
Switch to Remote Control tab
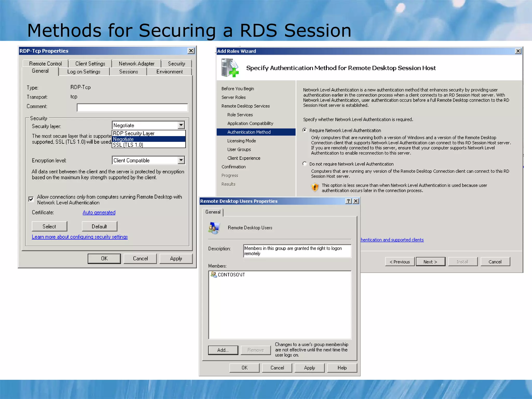(x=45, y=64)
